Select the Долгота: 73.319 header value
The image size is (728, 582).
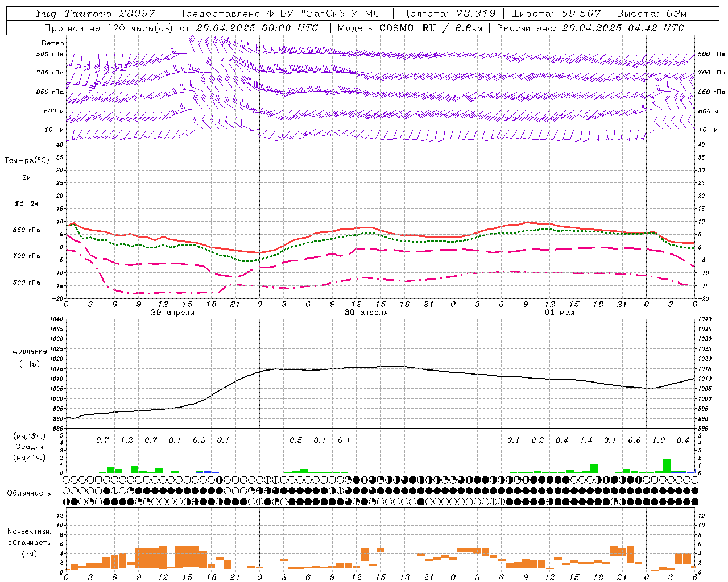coord(449,14)
